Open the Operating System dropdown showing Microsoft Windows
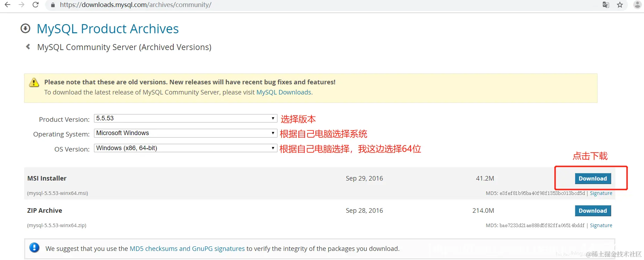This screenshot has height=260, width=644. click(186, 133)
